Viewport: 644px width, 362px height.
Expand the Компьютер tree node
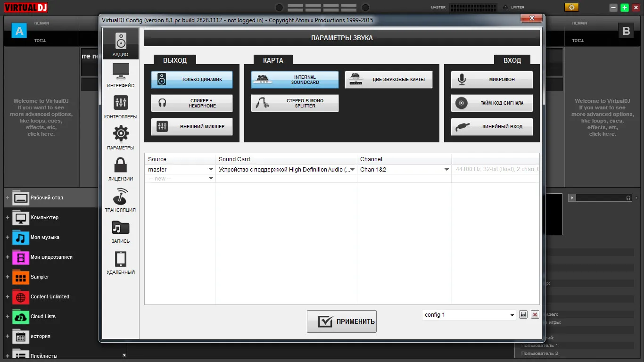coord(8,218)
